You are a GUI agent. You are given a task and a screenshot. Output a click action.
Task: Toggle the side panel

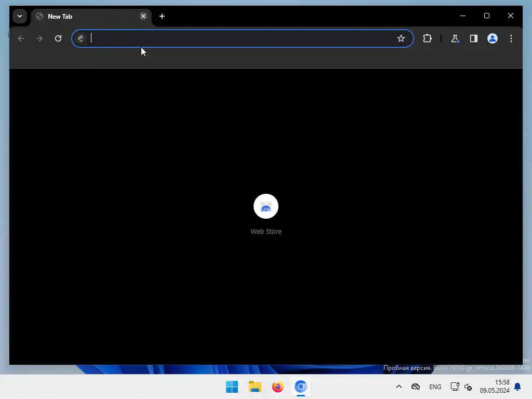pyautogui.click(x=474, y=38)
